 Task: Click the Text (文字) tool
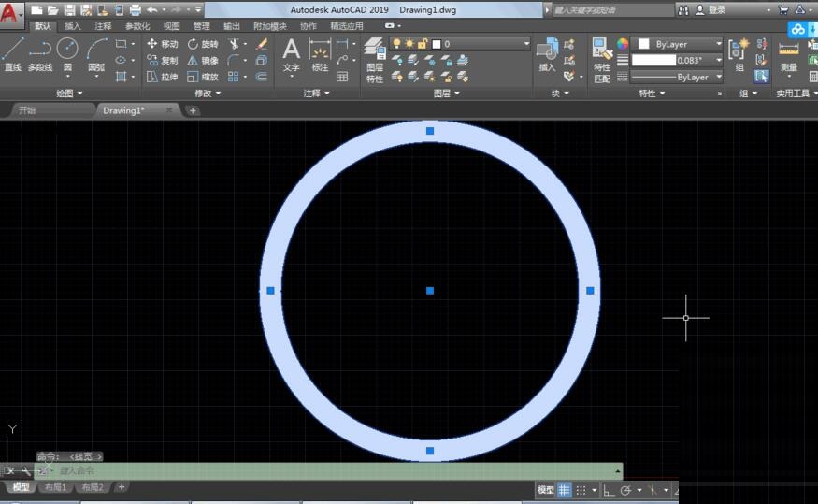pos(291,54)
